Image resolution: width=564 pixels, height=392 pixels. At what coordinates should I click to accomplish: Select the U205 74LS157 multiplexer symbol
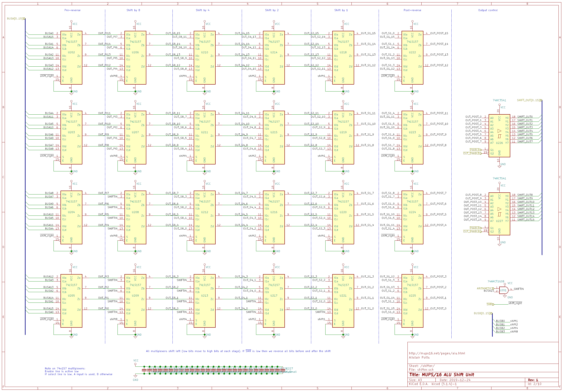tap(71, 301)
